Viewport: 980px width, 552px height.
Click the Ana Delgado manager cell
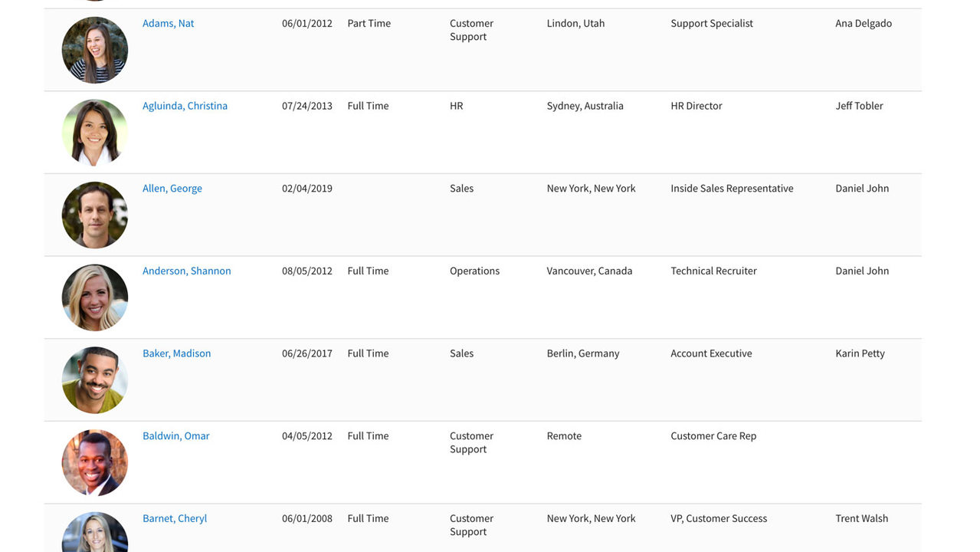tap(863, 23)
